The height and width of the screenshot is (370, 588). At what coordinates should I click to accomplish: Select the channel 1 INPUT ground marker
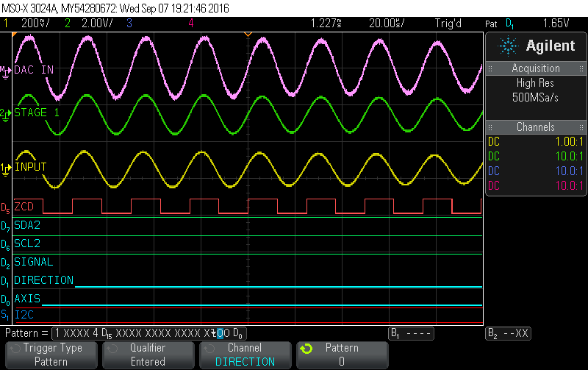(6, 167)
